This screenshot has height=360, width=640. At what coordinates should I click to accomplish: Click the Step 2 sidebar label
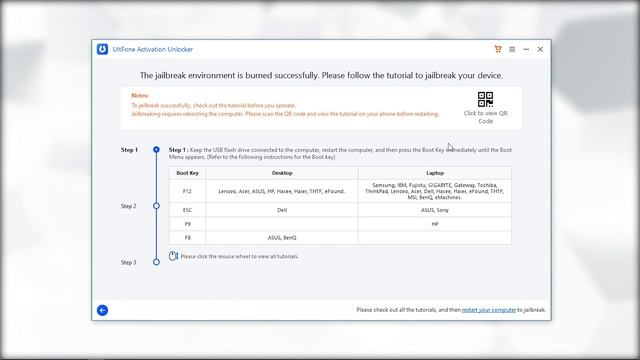click(129, 206)
